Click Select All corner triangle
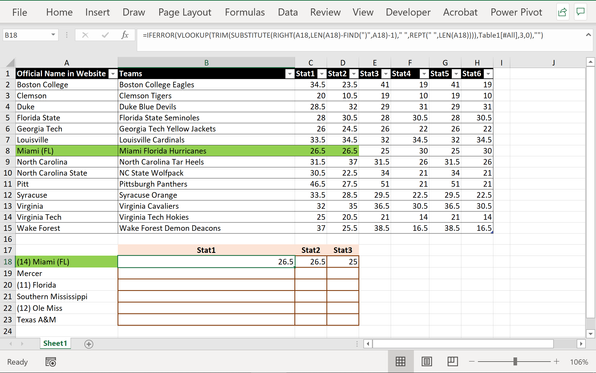The image size is (596, 373). pyautogui.click(x=10, y=63)
